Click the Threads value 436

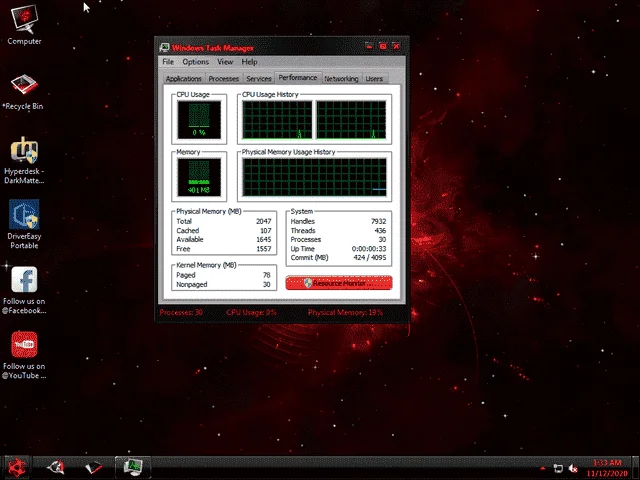point(380,230)
